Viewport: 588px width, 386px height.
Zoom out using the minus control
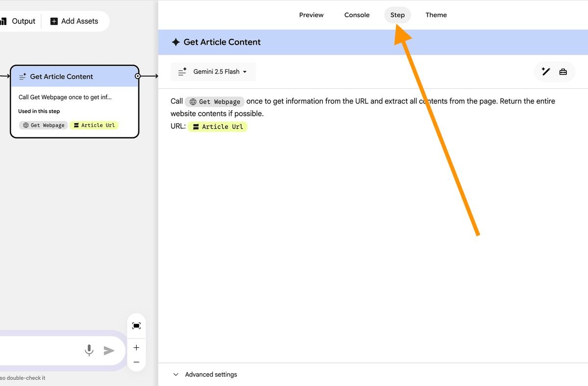pyautogui.click(x=136, y=361)
